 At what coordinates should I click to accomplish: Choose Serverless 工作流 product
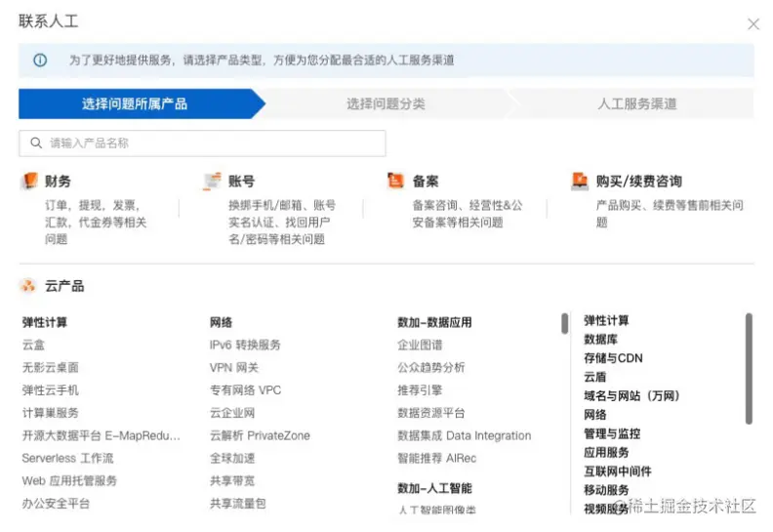tap(67, 458)
